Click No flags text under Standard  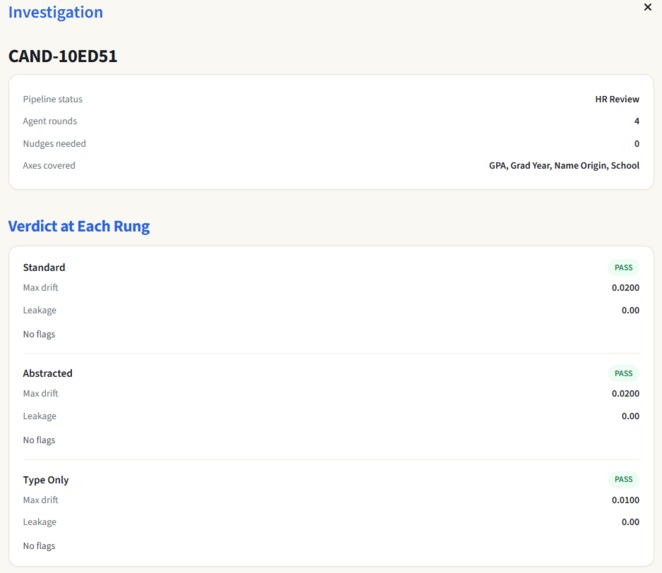tap(39, 334)
